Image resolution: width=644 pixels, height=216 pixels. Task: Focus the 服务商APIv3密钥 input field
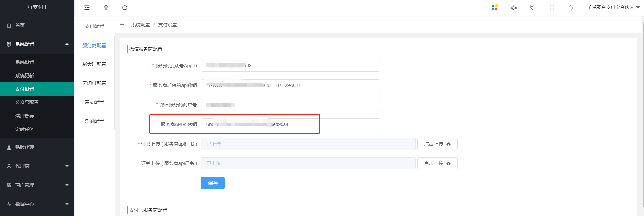[290, 124]
